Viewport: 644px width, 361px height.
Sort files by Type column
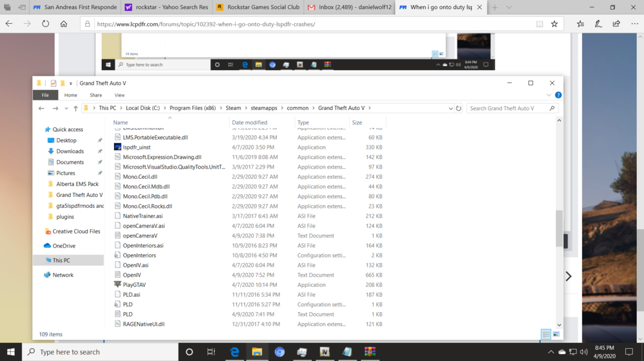click(303, 122)
